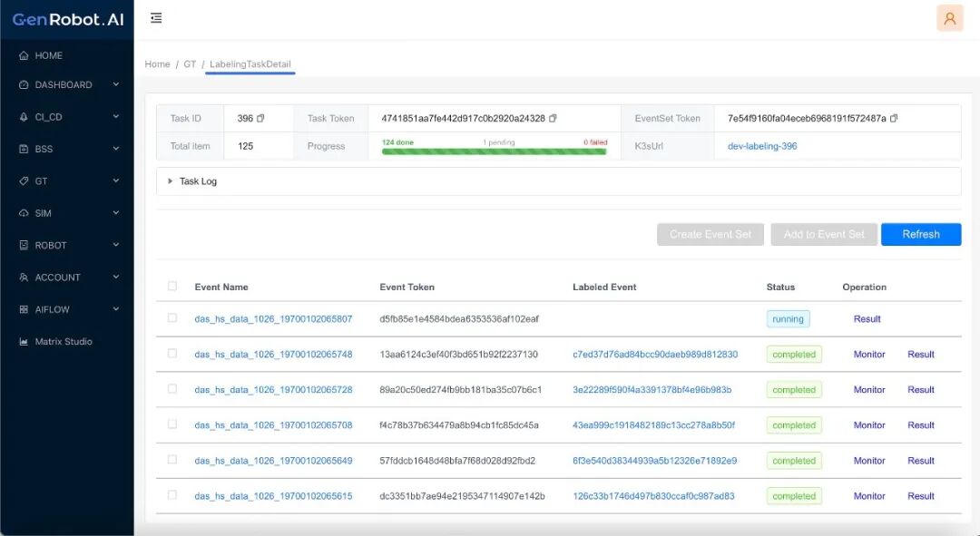Image resolution: width=980 pixels, height=536 pixels.
Task: Click the ROBOT sidebar icon
Action: 24,246
